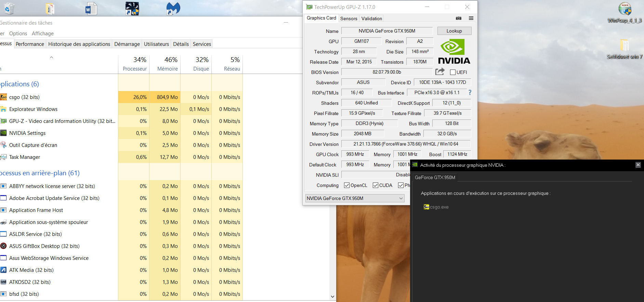644x302 pixels.
Task: Click the NVIDIA logo in GPU-Z
Action: coord(454,51)
